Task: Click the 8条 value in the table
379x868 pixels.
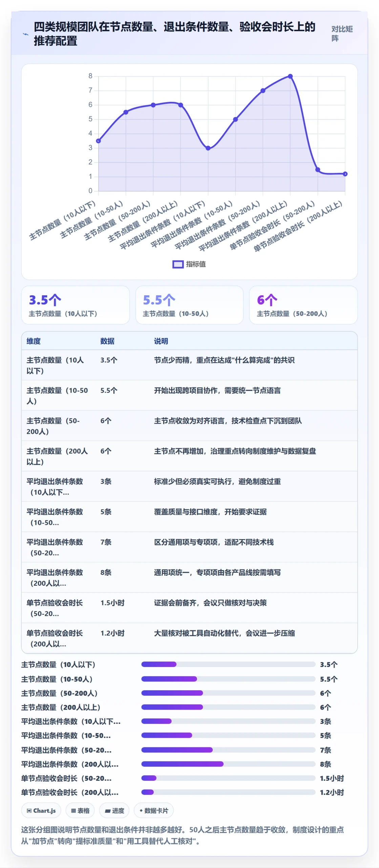Action: point(106,573)
